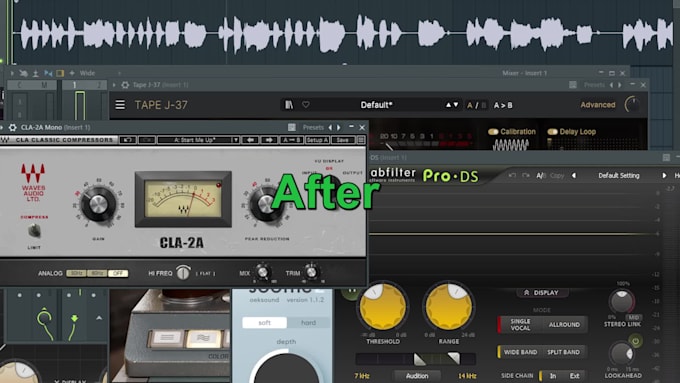Viewport: 680px width, 383px height.
Task: Open detached-controls icon in Tape J-37 title bar
Action: (x=573, y=85)
